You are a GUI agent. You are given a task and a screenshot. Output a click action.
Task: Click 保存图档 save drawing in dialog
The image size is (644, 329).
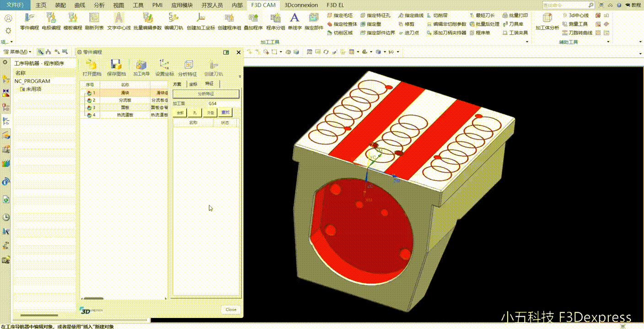tap(116, 67)
